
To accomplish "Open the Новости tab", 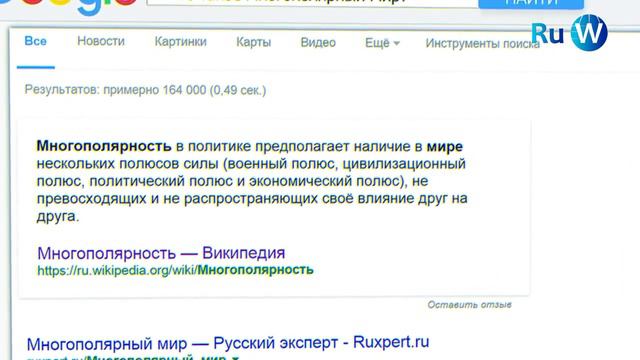I will 101,41.
